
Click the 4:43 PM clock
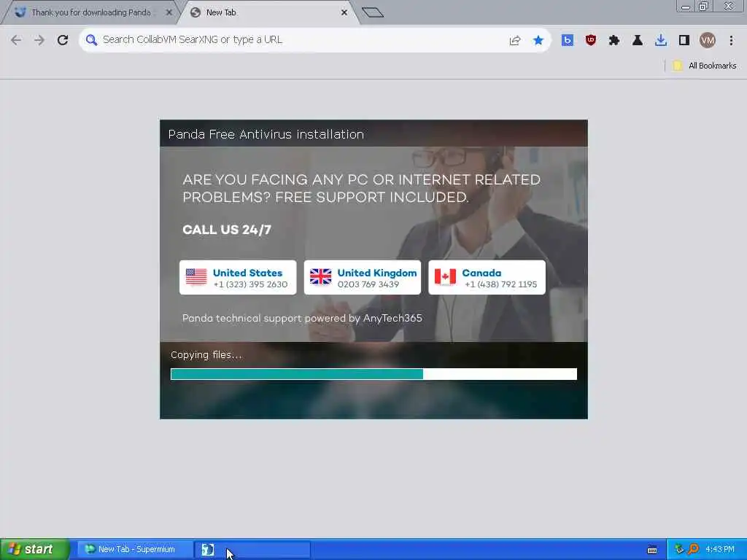point(720,550)
